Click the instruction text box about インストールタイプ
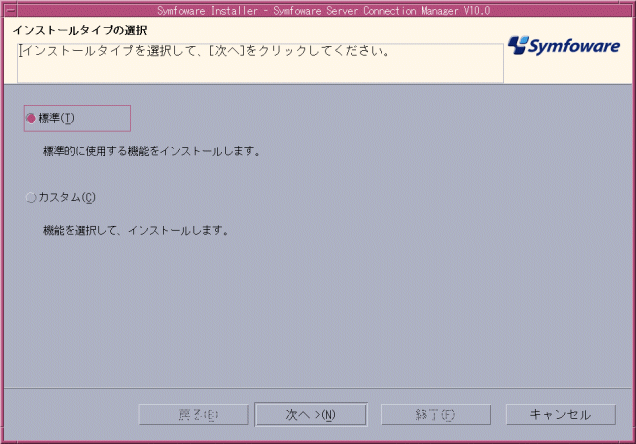The height and width of the screenshot is (444, 636). point(260,63)
